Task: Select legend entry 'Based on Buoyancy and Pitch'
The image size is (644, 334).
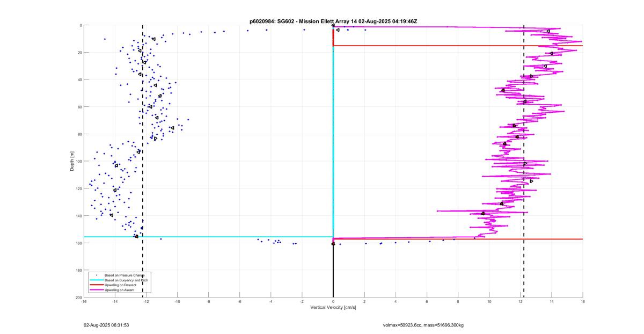Action: click(x=126, y=280)
